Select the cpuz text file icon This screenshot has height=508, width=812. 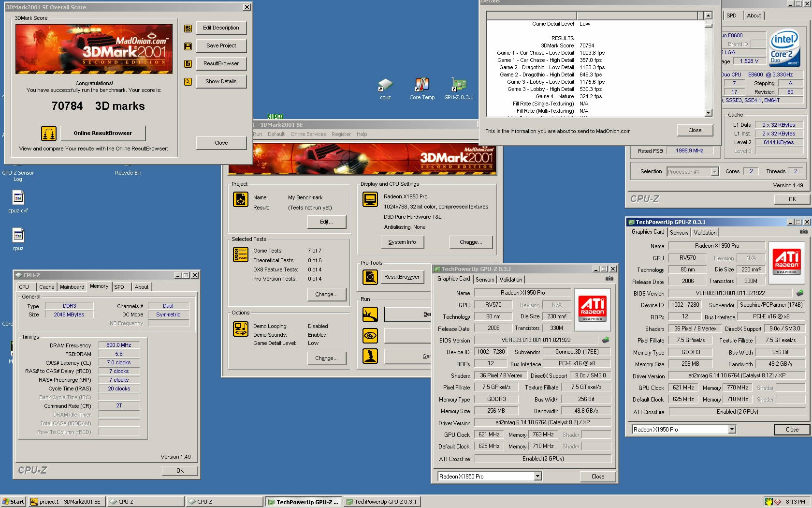18,235
